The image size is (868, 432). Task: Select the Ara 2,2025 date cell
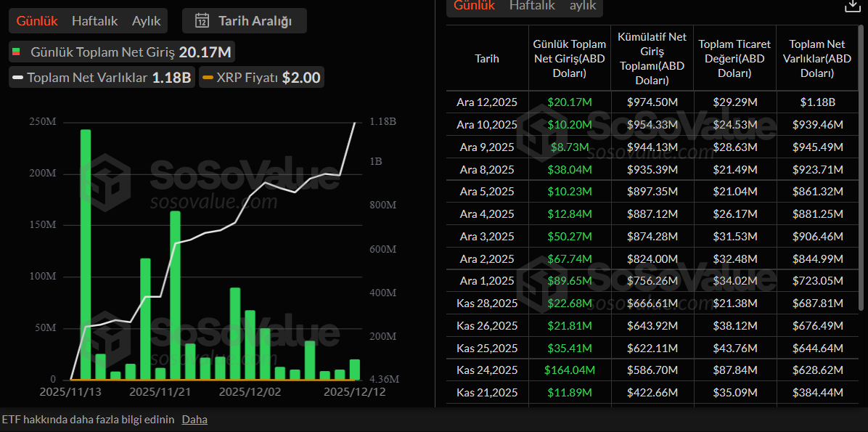(487, 258)
